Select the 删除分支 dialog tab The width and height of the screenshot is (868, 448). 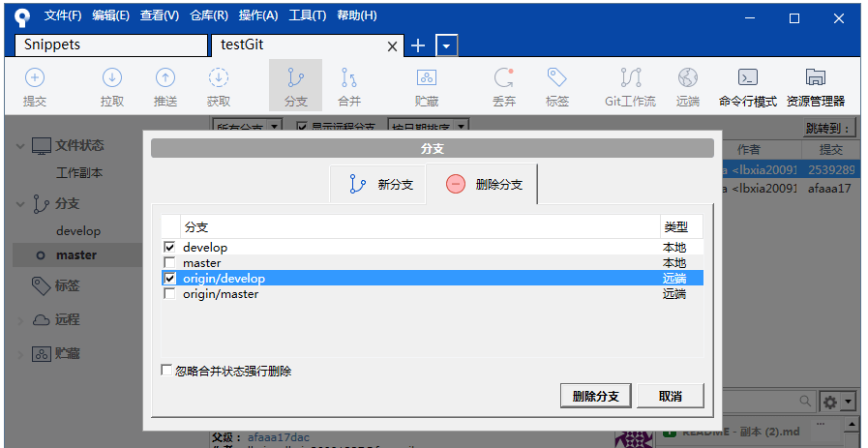(482, 185)
